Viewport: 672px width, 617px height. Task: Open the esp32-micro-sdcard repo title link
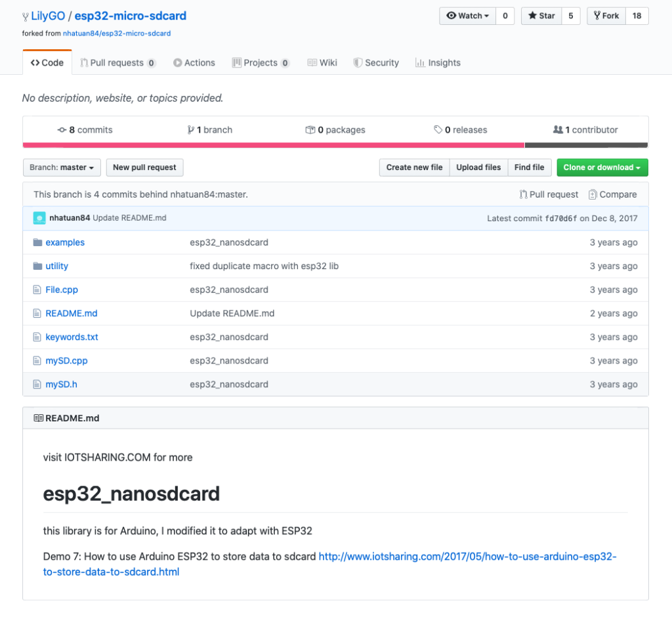[131, 16]
